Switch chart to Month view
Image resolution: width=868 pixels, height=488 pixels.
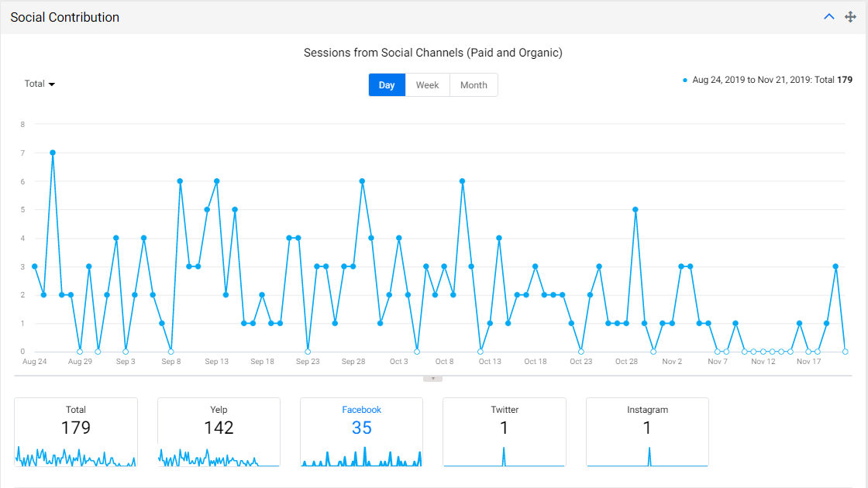coord(474,84)
